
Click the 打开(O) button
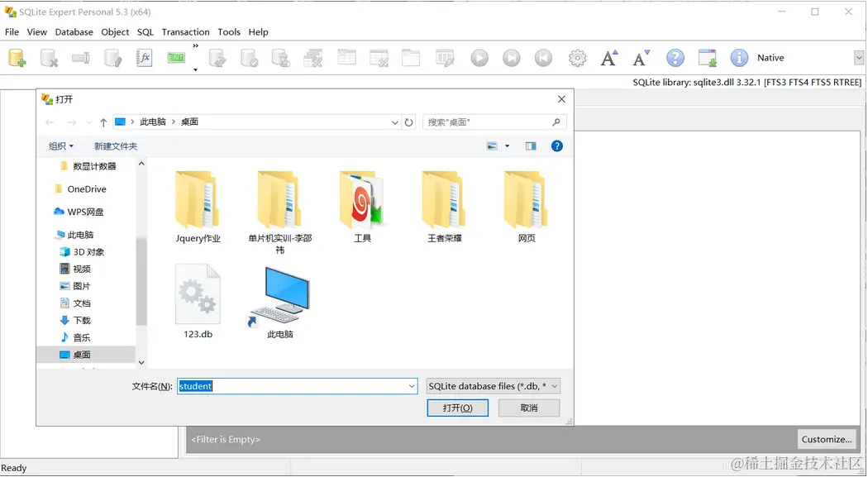tap(458, 408)
